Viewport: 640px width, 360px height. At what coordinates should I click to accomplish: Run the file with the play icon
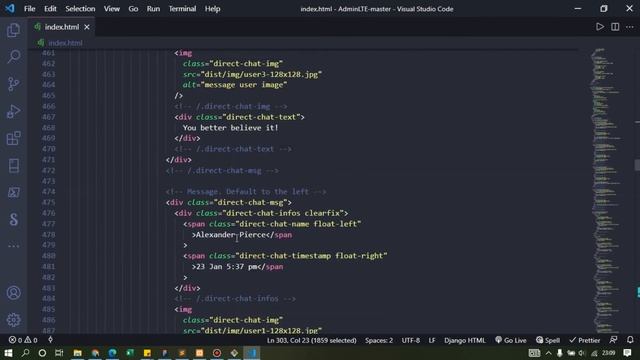pyautogui.click(x=600, y=27)
